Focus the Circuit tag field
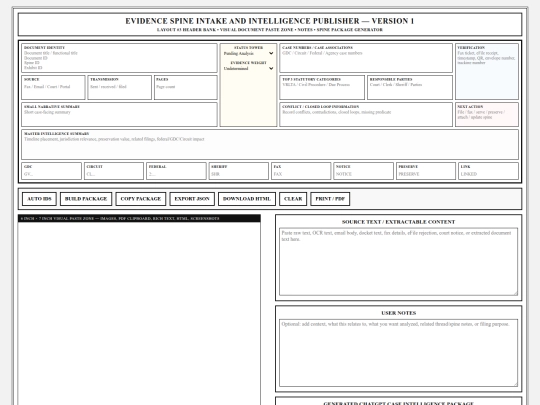Image resolution: width=540 pixels, height=405 pixels. coord(114,174)
